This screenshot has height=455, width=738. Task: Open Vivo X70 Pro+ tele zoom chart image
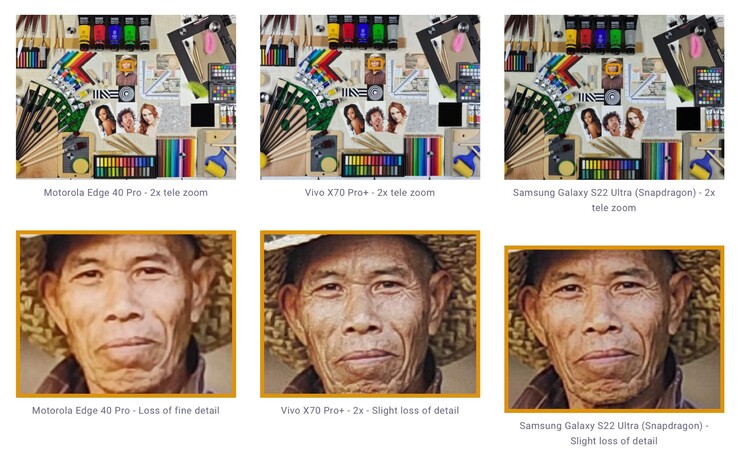coord(370,97)
